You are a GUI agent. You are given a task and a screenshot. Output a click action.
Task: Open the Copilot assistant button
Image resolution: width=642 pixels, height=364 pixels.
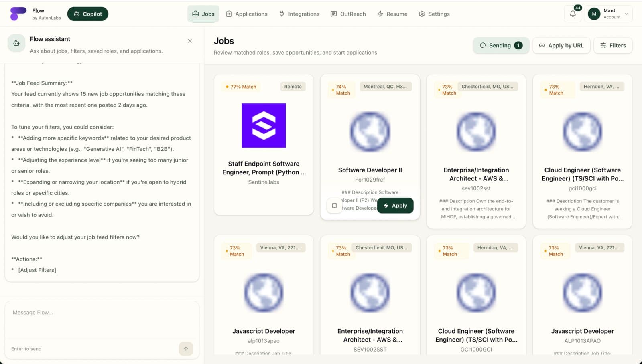[87, 14]
